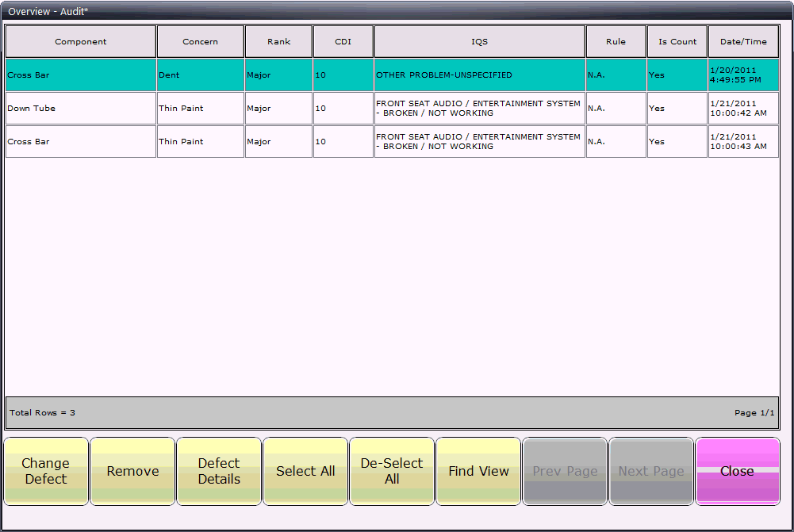Remove the selected defect row
The width and height of the screenshot is (794, 532).
132,471
